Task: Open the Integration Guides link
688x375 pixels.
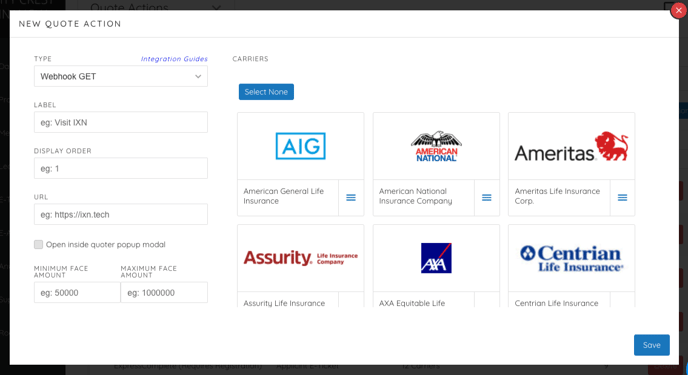Action: tap(174, 59)
